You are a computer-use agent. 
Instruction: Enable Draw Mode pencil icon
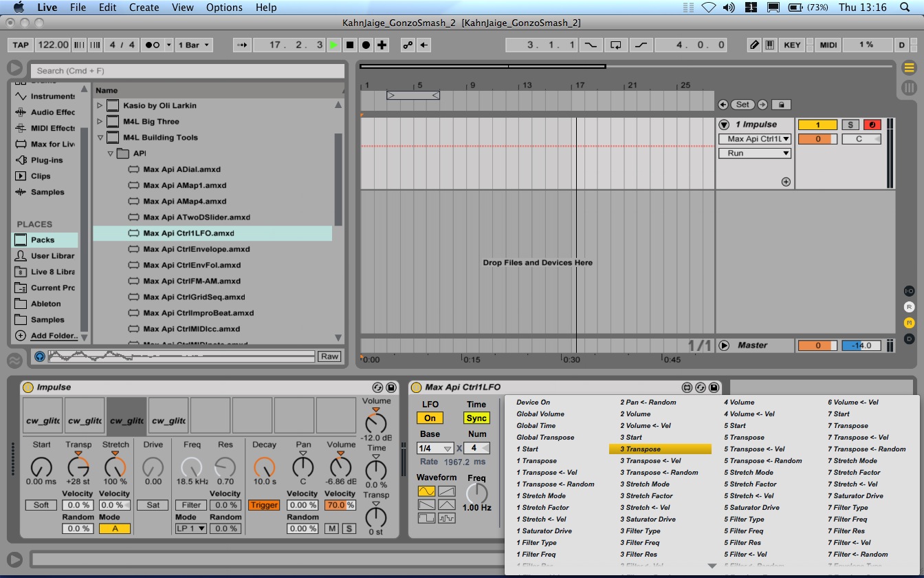point(754,45)
